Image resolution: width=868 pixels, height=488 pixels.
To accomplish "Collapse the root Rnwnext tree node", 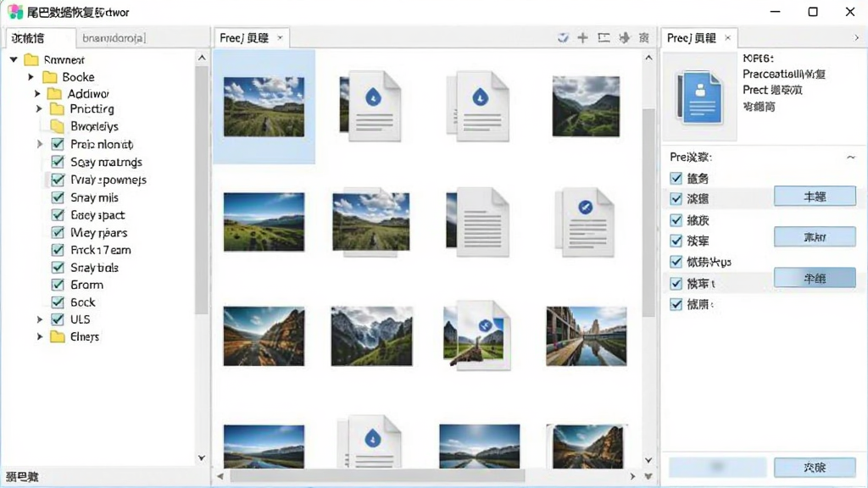I will 14,59.
